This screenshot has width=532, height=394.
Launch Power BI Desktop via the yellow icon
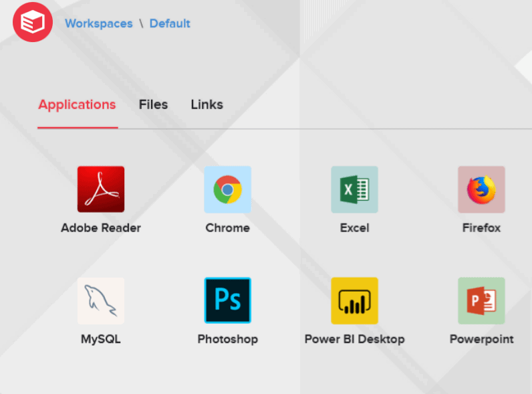pos(354,300)
